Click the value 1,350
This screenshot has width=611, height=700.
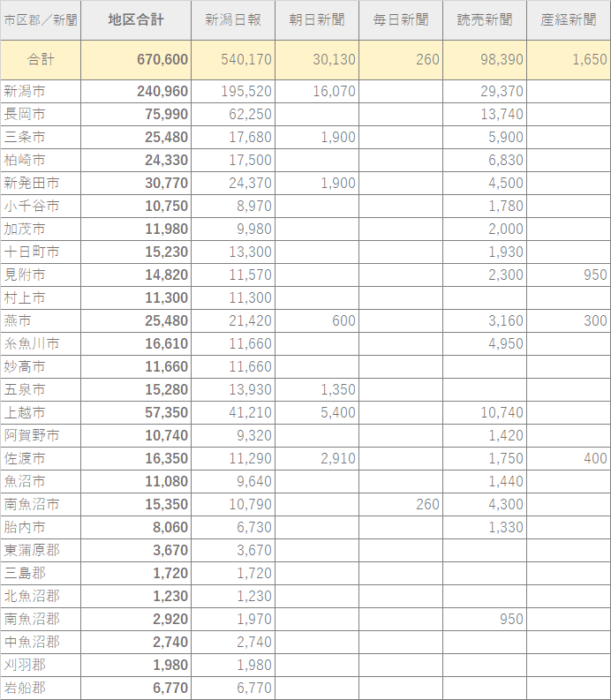click(x=338, y=390)
